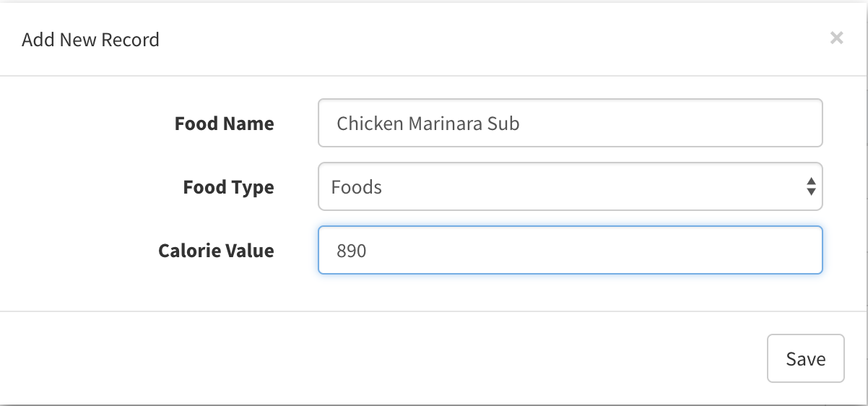The width and height of the screenshot is (868, 406).
Task: Click empty space right of 890 in field
Action: tap(578, 251)
